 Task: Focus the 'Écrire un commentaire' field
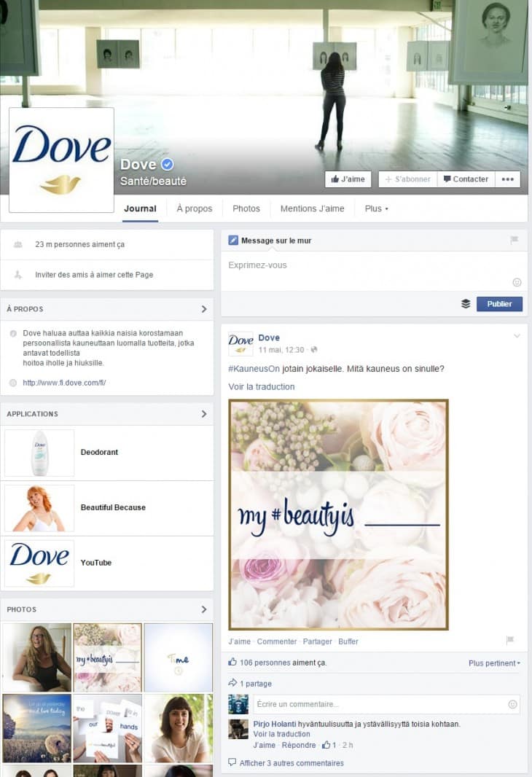tap(386, 704)
